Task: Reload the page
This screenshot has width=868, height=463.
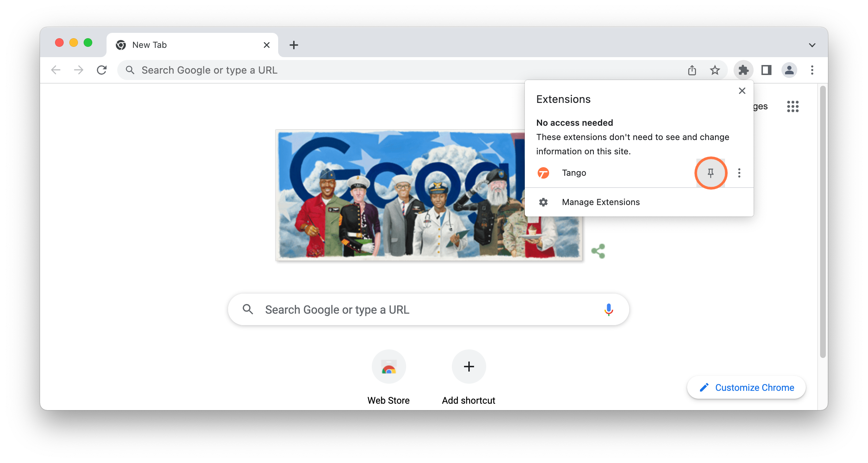Action: 102,70
